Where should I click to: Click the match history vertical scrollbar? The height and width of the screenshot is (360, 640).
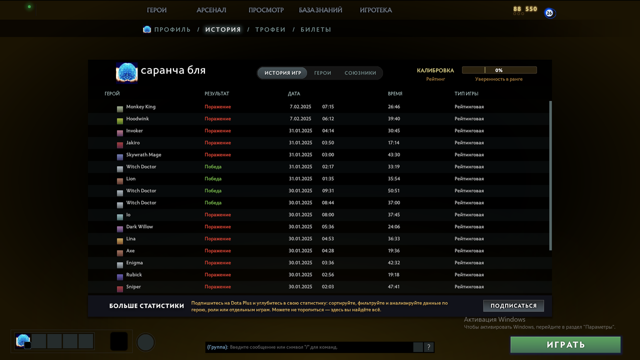coord(550,176)
